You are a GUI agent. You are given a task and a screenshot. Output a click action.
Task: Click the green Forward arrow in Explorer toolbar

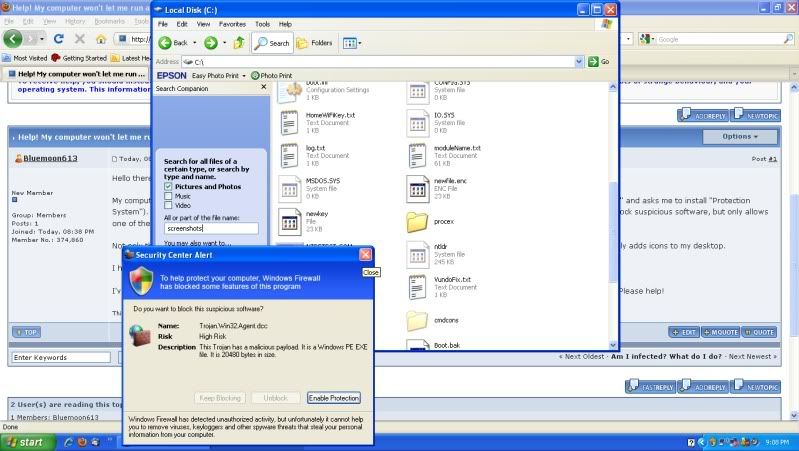[x=210, y=43]
